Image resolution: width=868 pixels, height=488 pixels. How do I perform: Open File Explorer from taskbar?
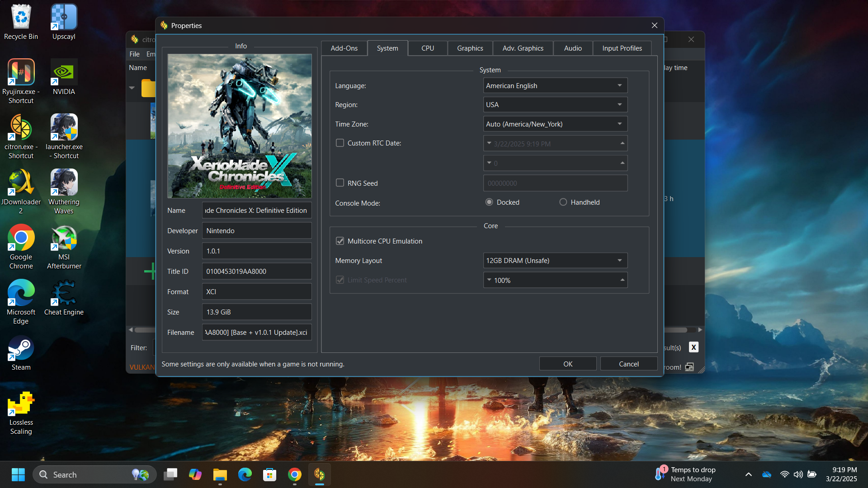coord(220,474)
